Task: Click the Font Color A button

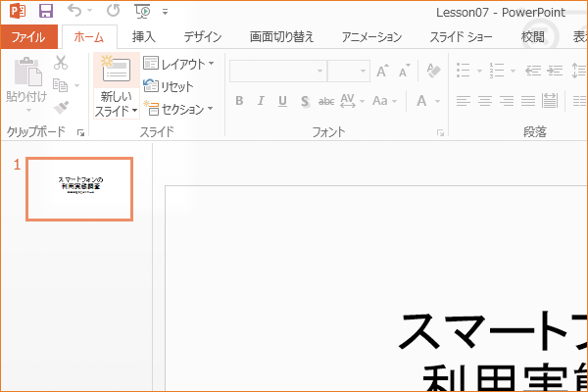Action: pos(421,101)
